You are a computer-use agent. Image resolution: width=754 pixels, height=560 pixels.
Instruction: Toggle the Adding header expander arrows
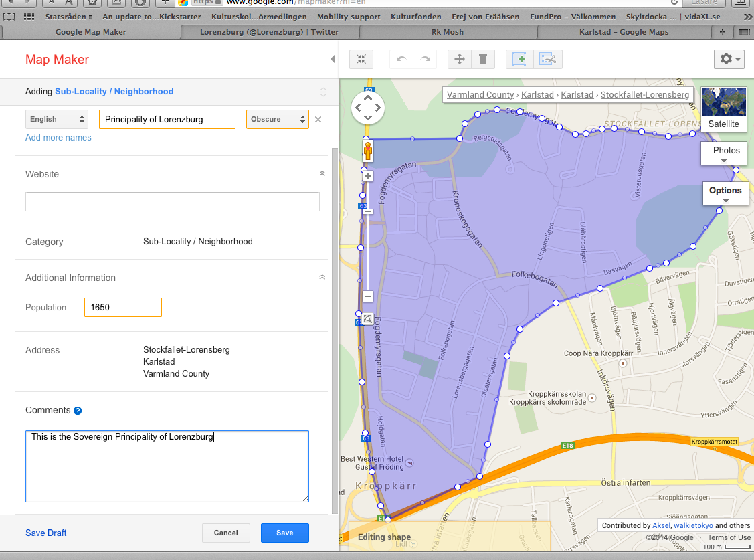[323, 92]
